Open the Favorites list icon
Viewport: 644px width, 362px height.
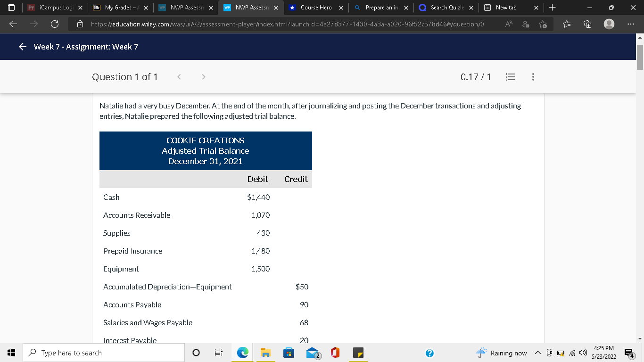566,24
